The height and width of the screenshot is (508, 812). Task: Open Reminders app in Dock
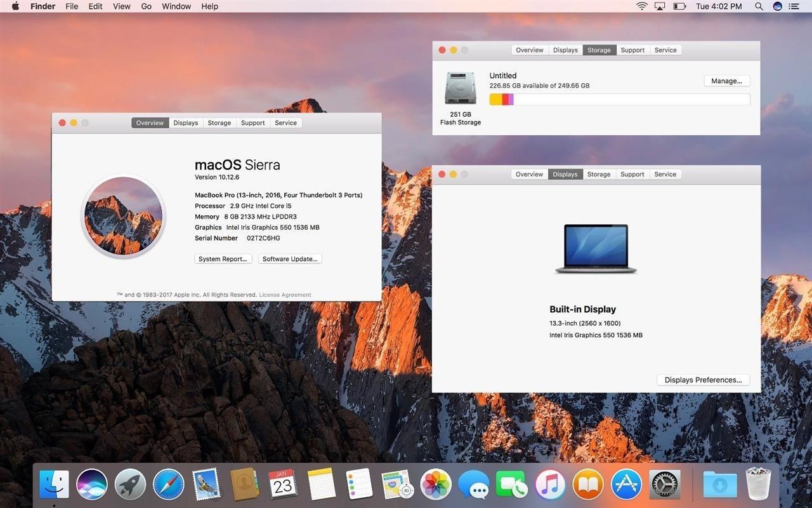(359, 485)
